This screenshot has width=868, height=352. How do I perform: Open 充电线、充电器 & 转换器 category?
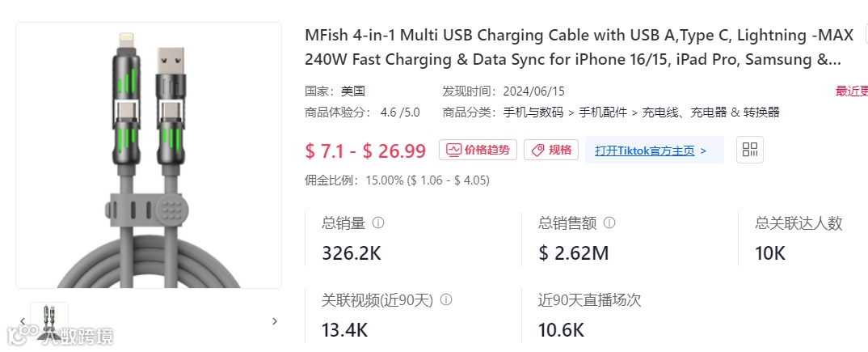710,112
